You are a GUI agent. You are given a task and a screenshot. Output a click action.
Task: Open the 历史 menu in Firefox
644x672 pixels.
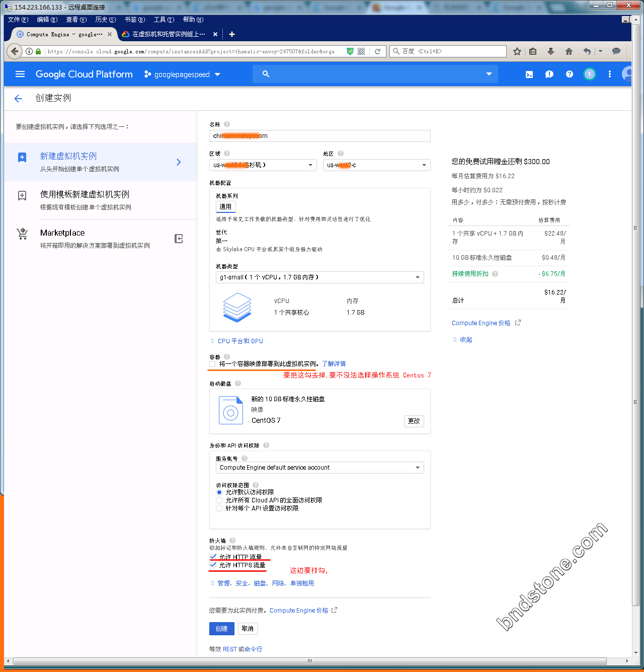106,20
